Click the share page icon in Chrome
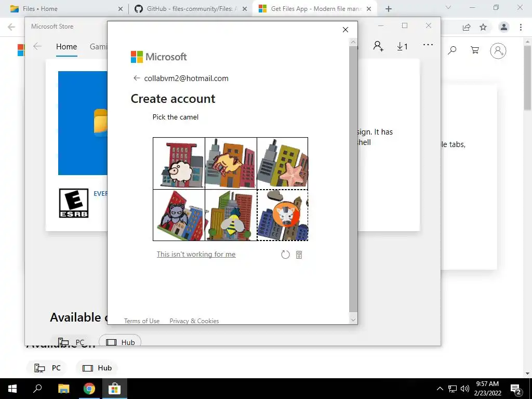 (467, 27)
